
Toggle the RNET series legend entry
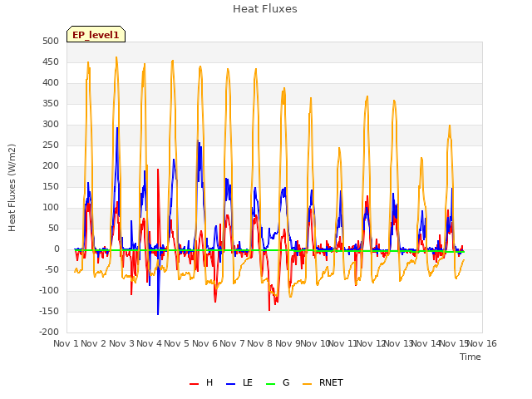pos(323,382)
